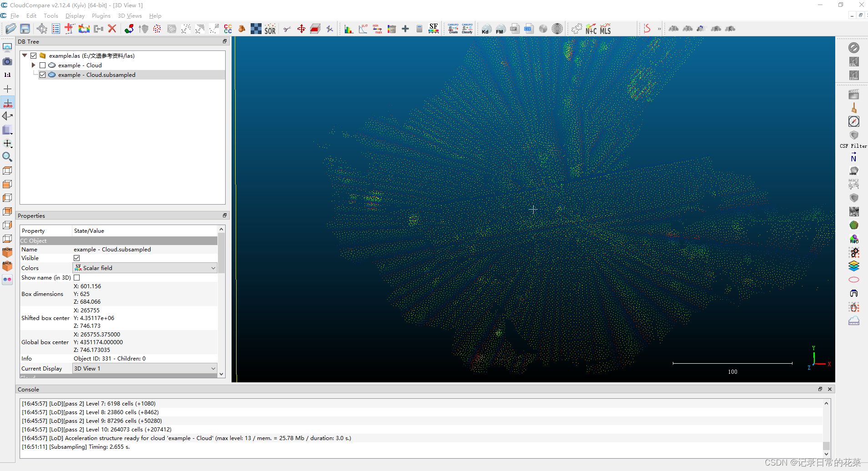
Task: Click the SOR filter icon
Action: (270, 29)
